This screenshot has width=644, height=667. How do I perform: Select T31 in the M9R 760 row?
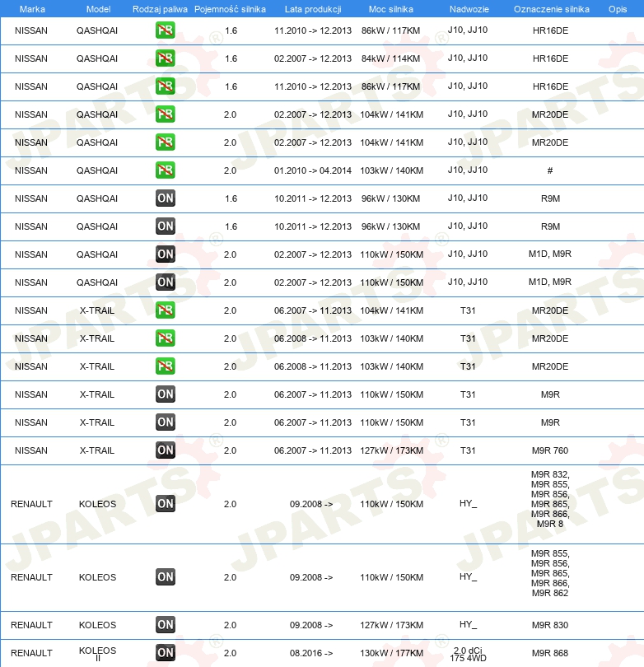pos(468,450)
